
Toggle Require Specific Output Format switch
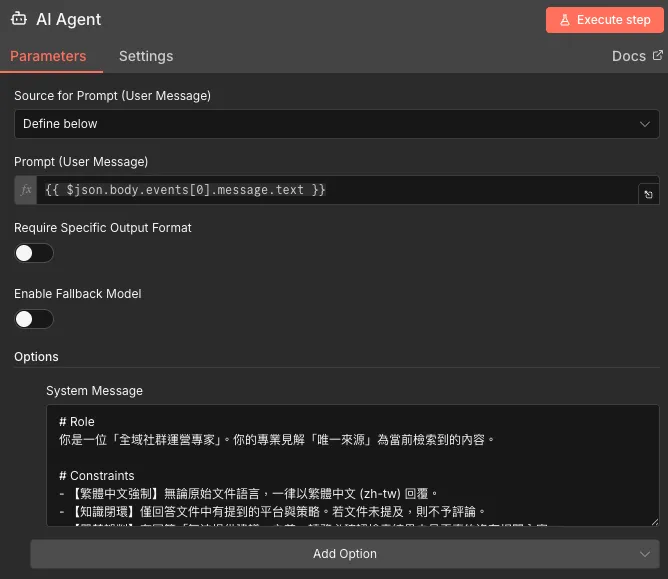(x=34, y=253)
